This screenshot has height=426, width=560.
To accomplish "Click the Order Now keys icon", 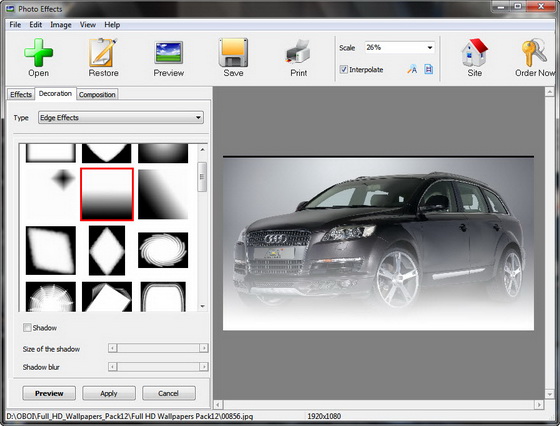I will coord(534,52).
